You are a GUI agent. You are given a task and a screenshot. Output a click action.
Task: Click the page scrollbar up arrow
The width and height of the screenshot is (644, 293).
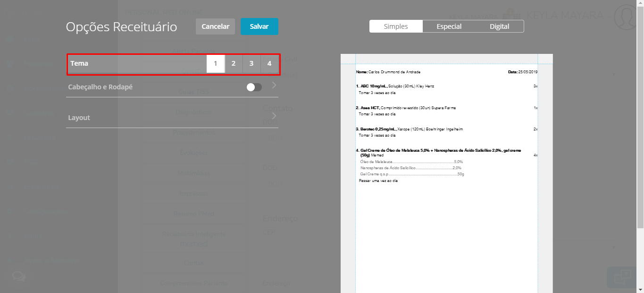coord(640,4)
